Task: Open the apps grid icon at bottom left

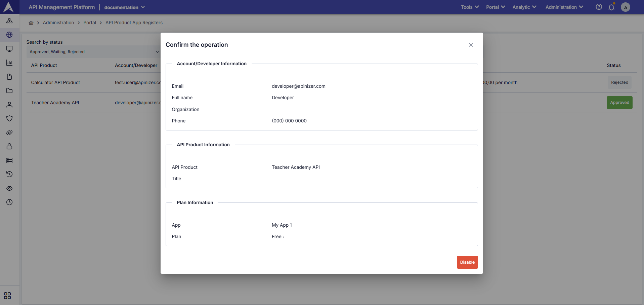Action: [x=7, y=296]
